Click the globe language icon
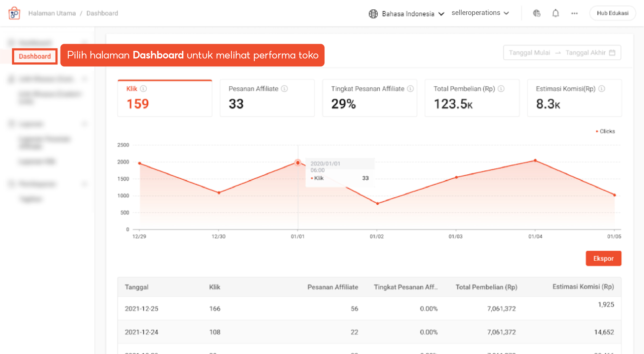 [373, 14]
